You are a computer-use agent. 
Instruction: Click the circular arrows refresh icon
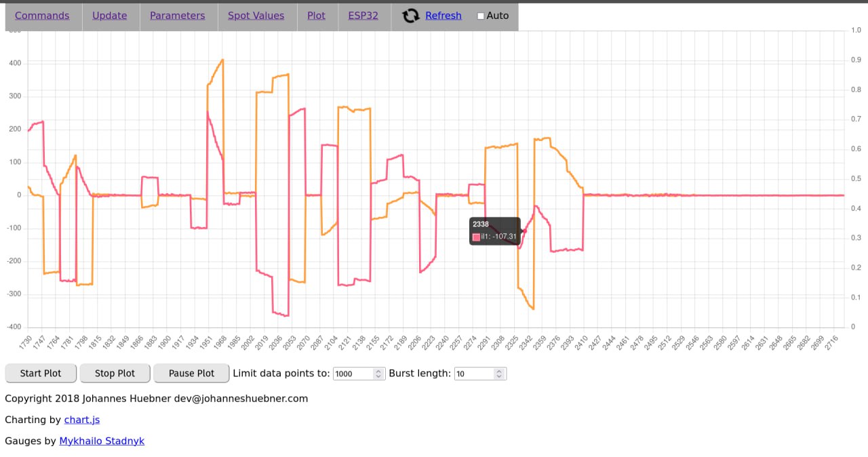pos(410,16)
